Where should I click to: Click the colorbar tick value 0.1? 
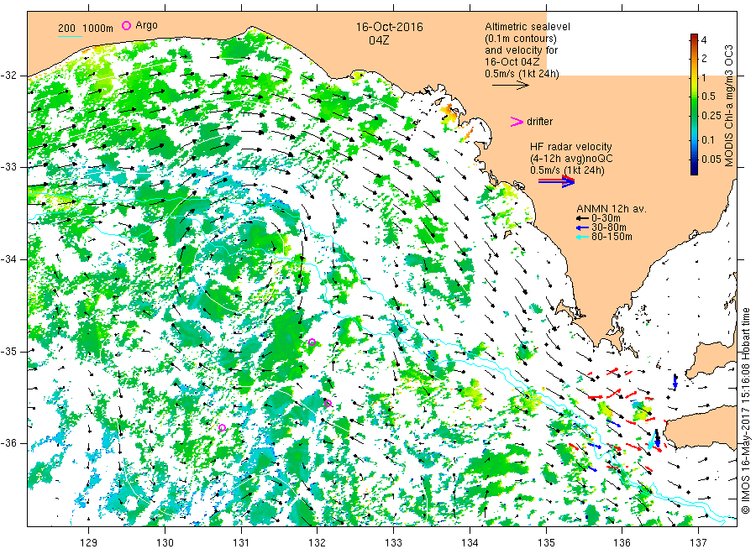coord(709,139)
